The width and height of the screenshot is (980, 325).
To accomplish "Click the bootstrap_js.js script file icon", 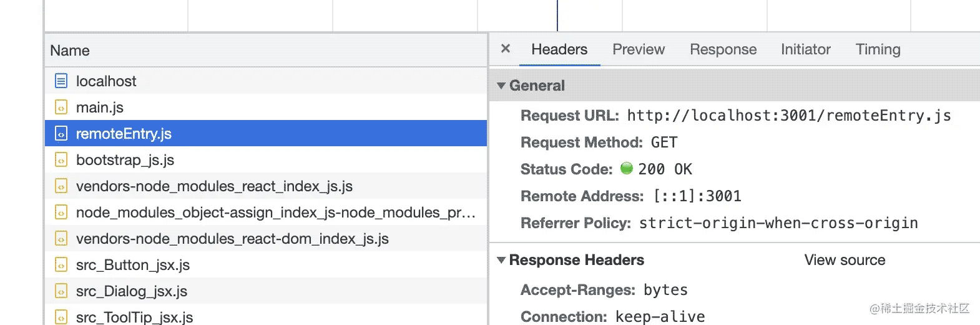I will pyautogui.click(x=61, y=160).
